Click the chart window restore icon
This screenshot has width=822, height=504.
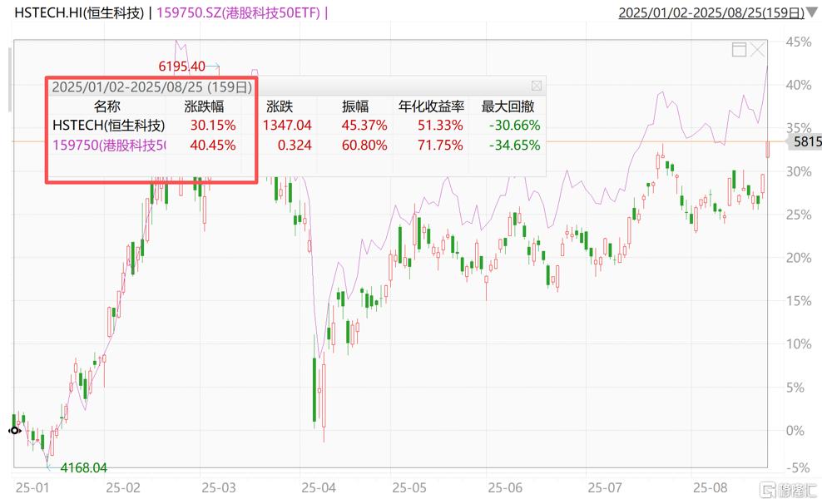pos(739,50)
